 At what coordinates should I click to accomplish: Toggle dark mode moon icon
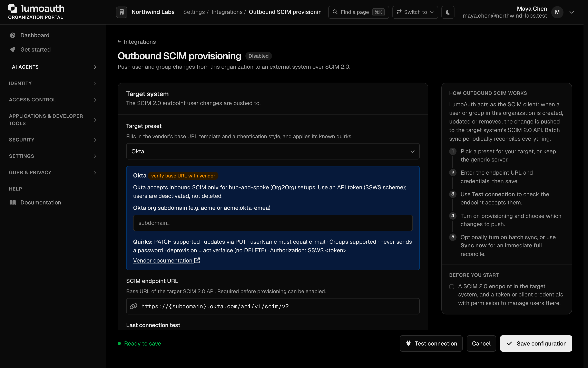[448, 12]
